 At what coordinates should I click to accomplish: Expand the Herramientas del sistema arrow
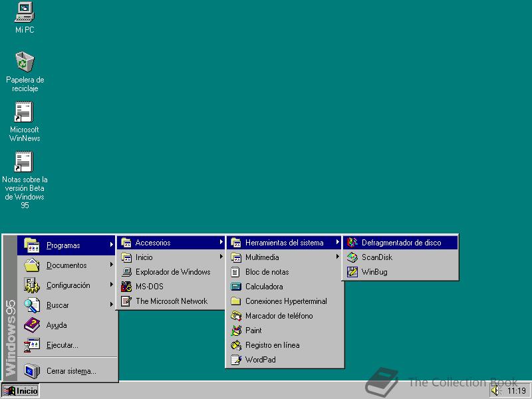pyautogui.click(x=338, y=242)
